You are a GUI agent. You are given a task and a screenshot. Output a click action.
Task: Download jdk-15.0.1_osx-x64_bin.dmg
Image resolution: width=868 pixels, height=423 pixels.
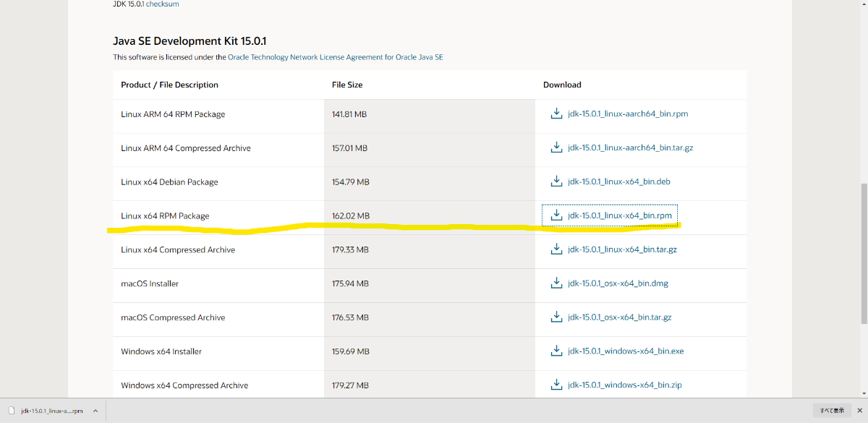pyautogui.click(x=618, y=283)
